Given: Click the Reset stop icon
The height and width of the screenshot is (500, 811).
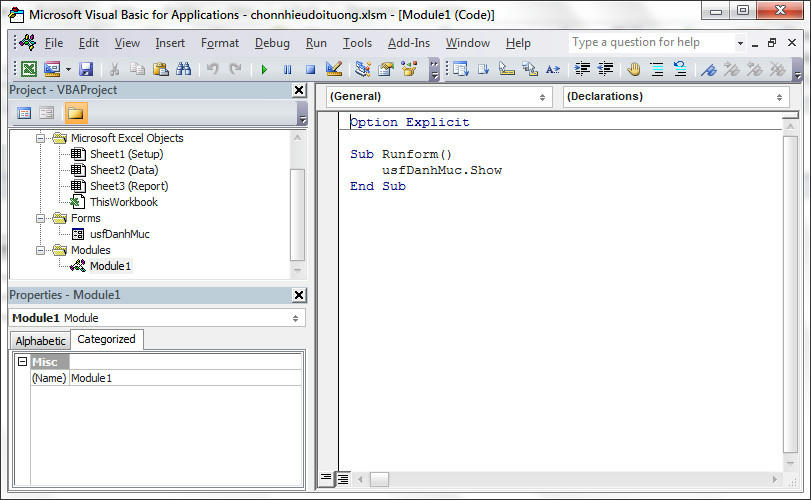Looking at the screenshot, I should coord(310,69).
